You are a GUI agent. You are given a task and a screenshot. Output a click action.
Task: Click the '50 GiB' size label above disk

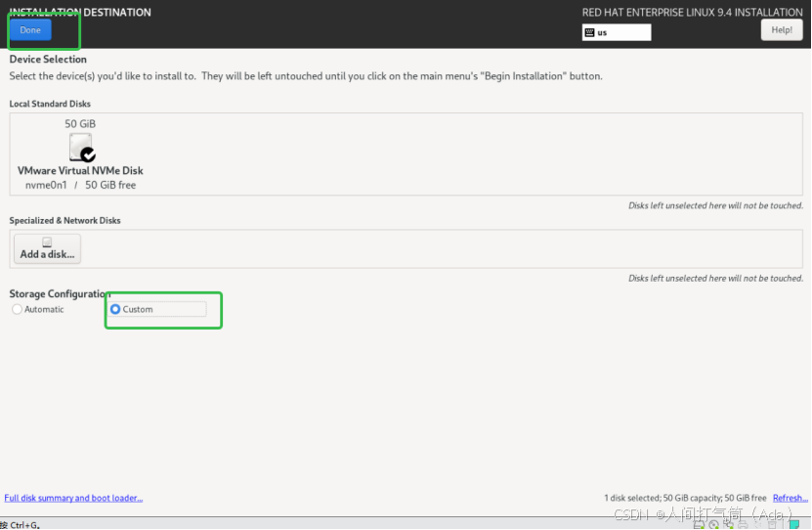pyautogui.click(x=80, y=124)
